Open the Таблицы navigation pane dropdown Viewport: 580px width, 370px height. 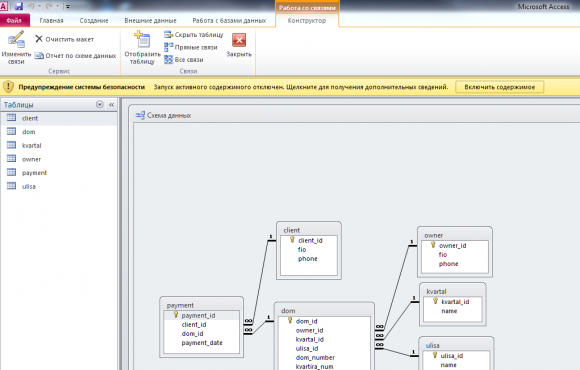pos(100,104)
